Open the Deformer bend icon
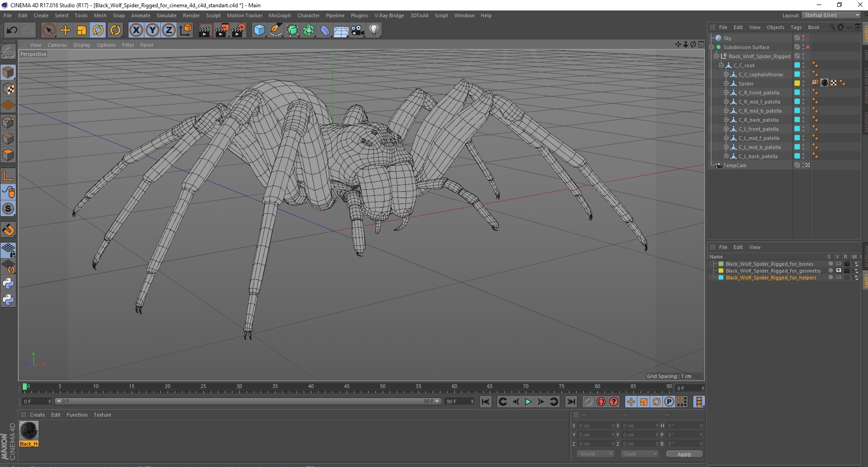 [325, 30]
